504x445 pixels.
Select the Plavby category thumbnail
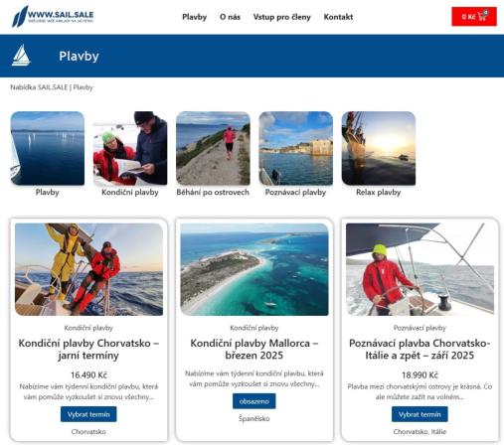(x=48, y=148)
